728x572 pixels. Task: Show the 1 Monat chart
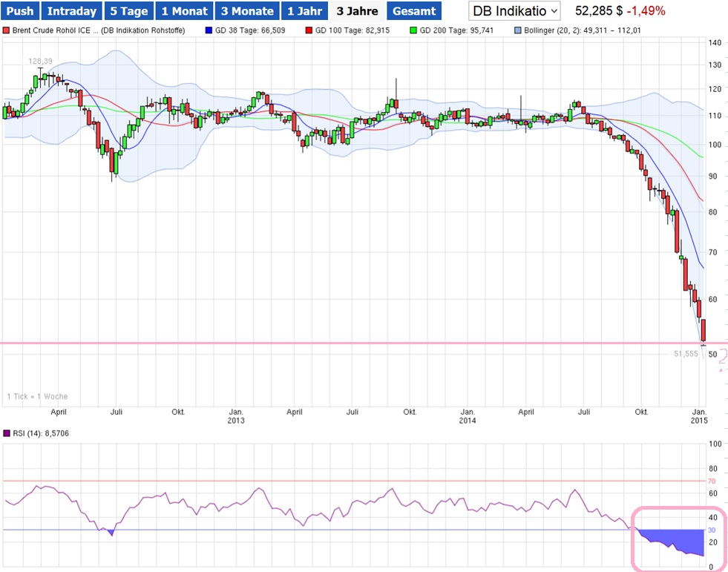point(185,11)
